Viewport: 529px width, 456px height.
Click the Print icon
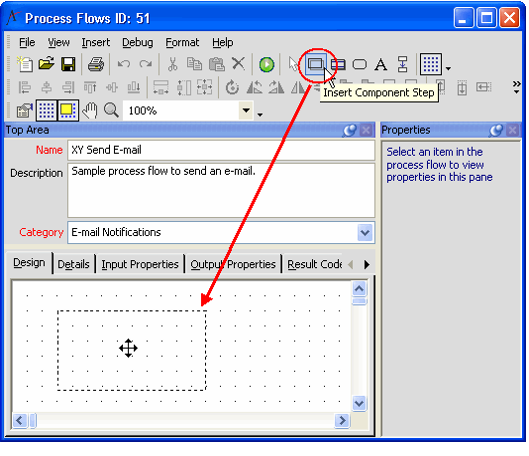[x=96, y=64]
